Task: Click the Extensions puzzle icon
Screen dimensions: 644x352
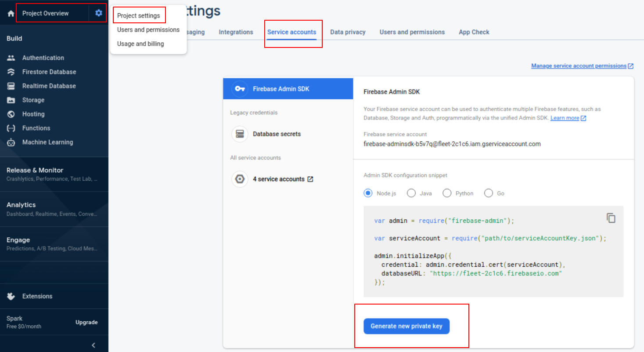Action: point(11,296)
